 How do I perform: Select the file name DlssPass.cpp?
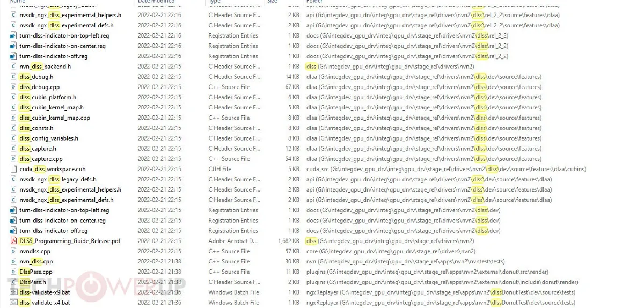(36, 272)
